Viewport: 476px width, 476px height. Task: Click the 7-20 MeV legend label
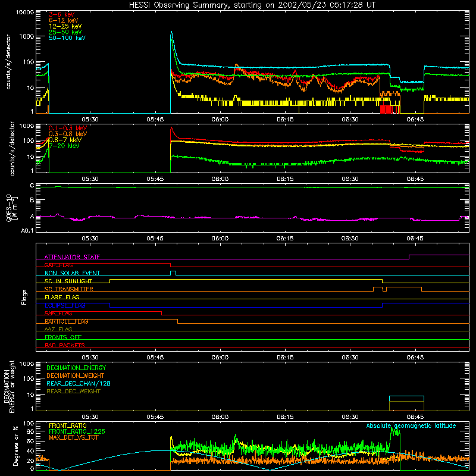click(64, 146)
